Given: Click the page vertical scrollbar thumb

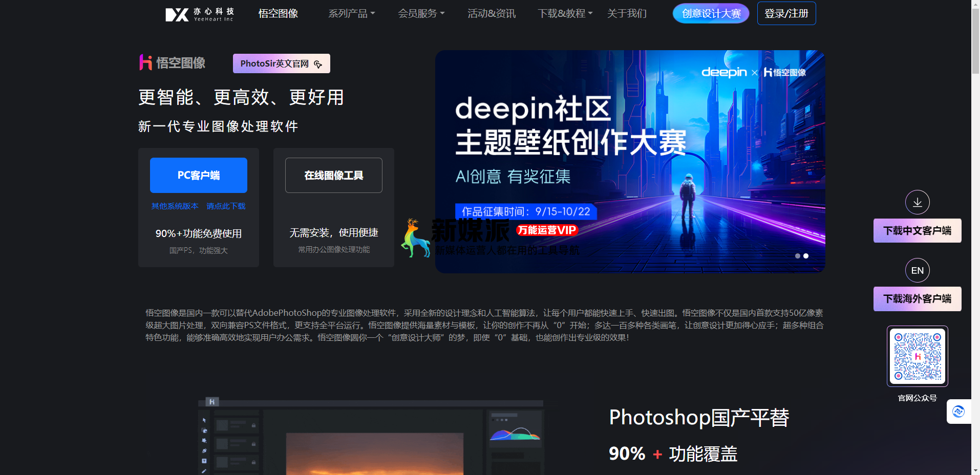Looking at the screenshot, I should (x=975, y=41).
